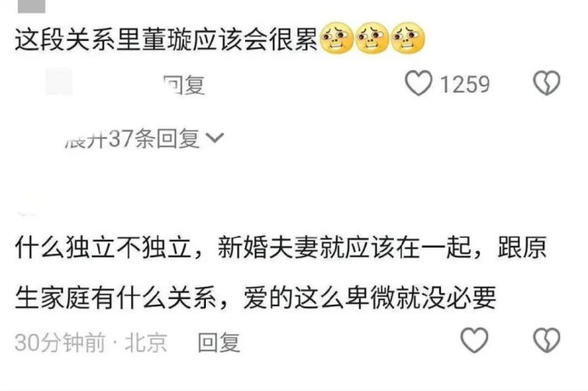Screen dimensions: 588x391
Task: Tap broken-heart dislike beside the 1259 count
Action: click(x=546, y=83)
